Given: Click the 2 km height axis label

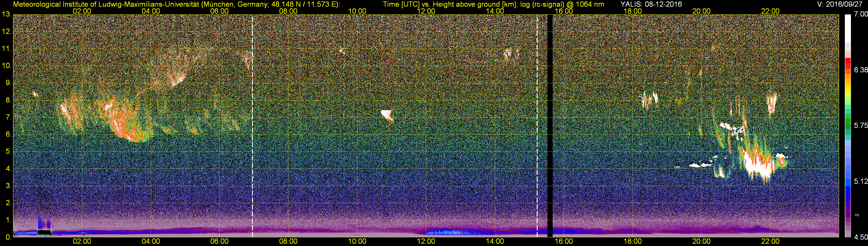Looking at the screenshot, I should tap(8, 203).
